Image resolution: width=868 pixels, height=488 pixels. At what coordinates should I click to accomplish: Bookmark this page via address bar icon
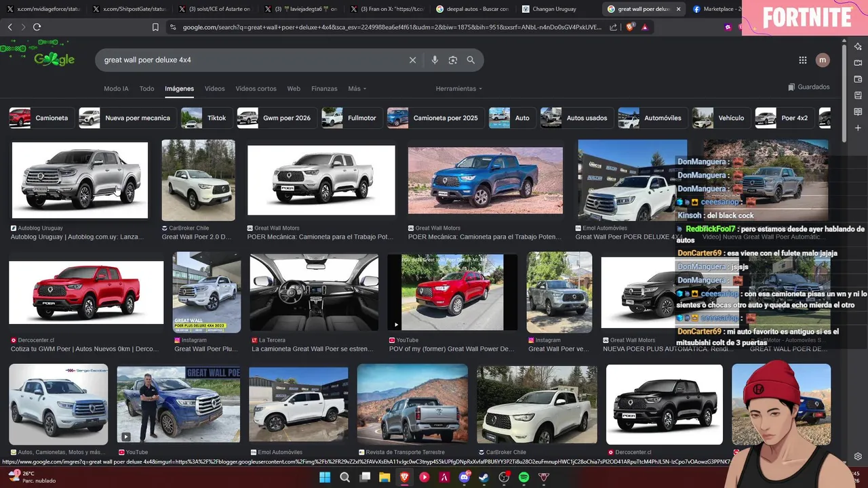pyautogui.click(x=155, y=27)
